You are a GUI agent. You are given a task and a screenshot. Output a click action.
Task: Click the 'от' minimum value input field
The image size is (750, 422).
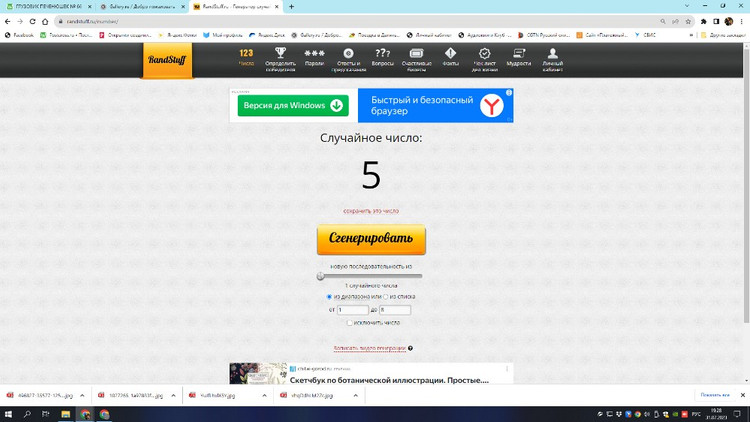click(x=353, y=310)
